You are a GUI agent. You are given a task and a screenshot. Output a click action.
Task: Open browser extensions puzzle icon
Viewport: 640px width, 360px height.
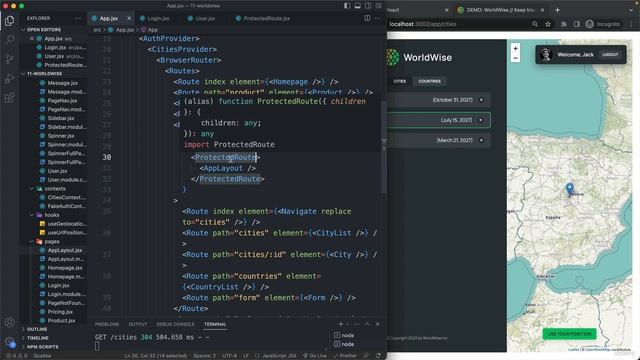(x=564, y=24)
